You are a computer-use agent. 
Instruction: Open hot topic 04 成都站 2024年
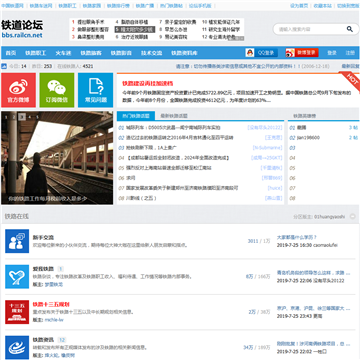(x=178, y=158)
